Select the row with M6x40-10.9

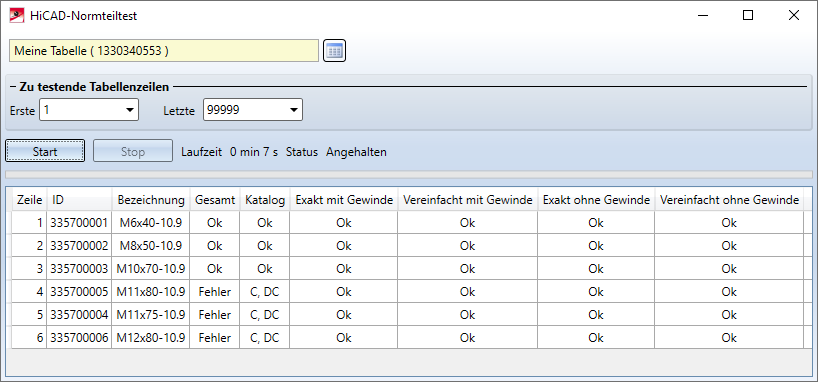407,223
